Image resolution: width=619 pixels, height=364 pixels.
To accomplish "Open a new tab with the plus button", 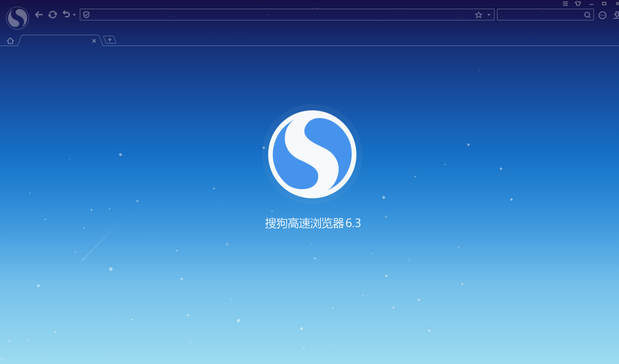I will pyautogui.click(x=110, y=39).
